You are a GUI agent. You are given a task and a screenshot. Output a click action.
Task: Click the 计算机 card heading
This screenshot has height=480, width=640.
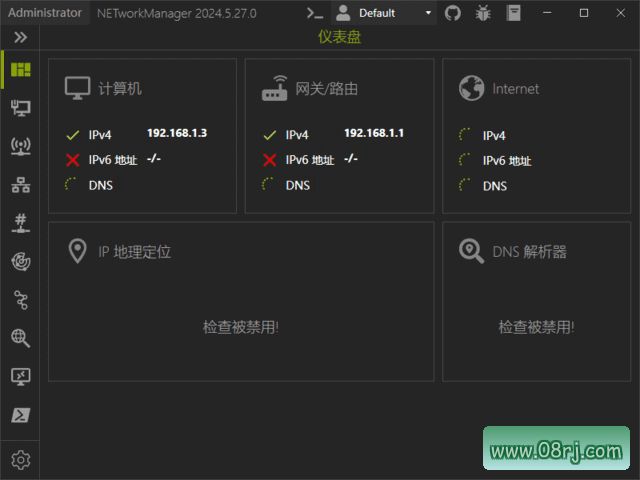point(120,89)
